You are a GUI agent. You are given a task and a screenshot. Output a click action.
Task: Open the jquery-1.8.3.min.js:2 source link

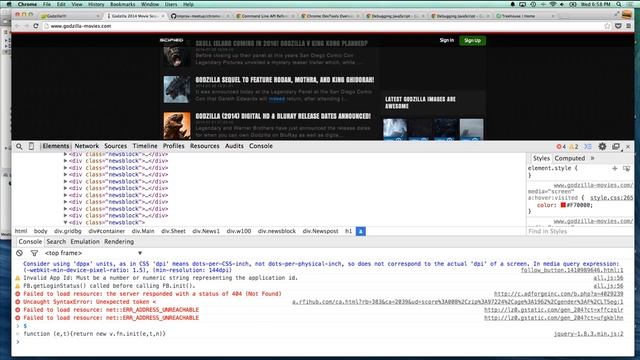(x=588, y=334)
